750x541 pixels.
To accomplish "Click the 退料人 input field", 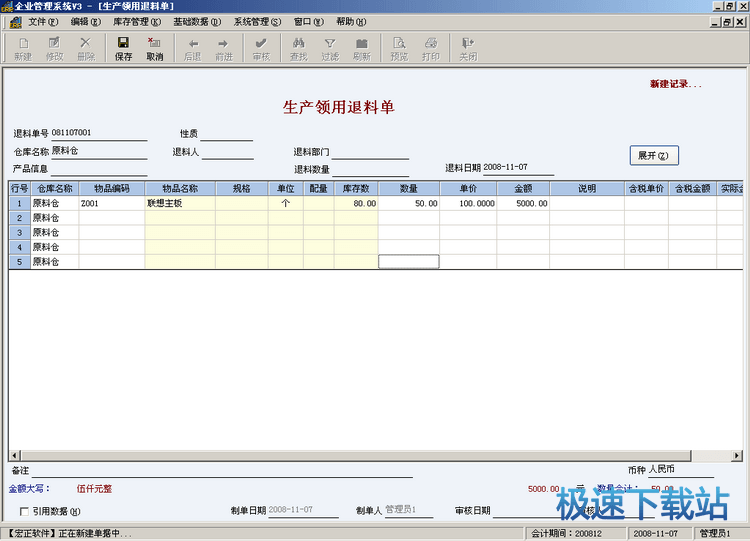I will (x=227, y=152).
